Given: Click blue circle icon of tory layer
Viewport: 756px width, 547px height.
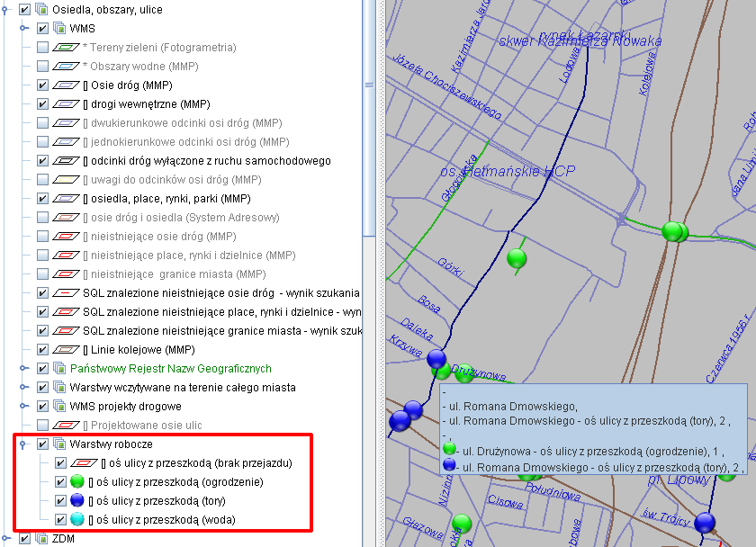Looking at the screenshot, I should 76,501.
